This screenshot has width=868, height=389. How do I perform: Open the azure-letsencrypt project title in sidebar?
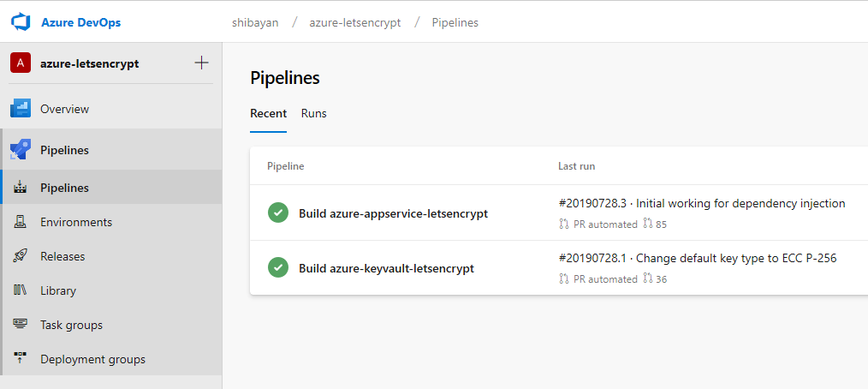tap(90, 63)
